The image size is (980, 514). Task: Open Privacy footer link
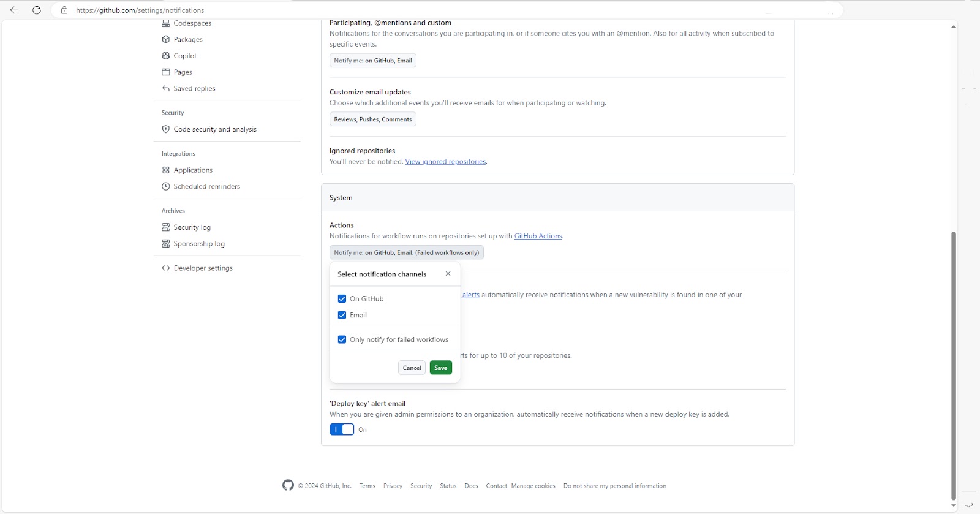click(x=393, y=486)
